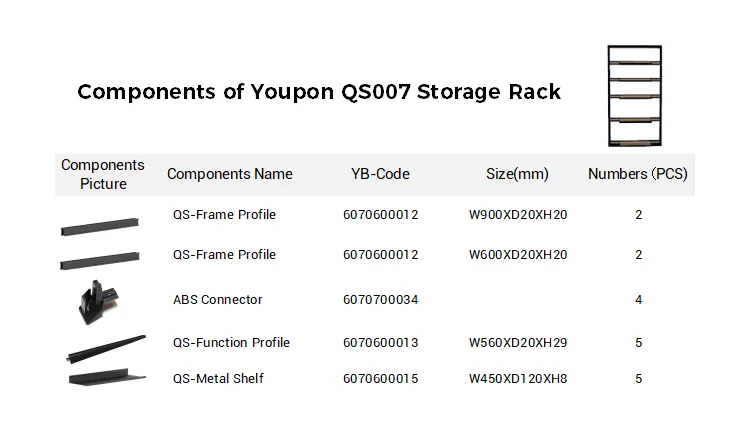Select the size W450XD120XH8
749x446 pixels.
click(x=518, y=379)
